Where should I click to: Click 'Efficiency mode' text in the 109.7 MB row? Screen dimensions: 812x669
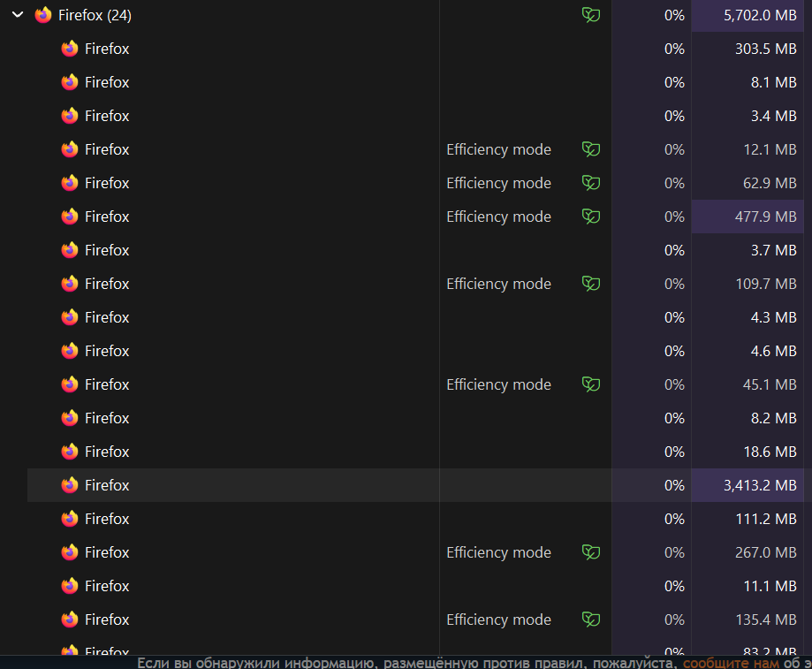click(498, 284)
